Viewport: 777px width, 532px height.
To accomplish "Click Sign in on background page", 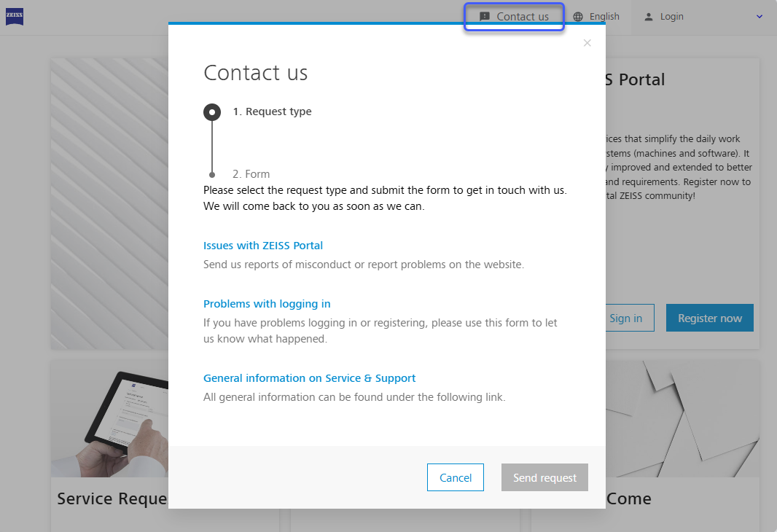I will [x=628, y=318].
